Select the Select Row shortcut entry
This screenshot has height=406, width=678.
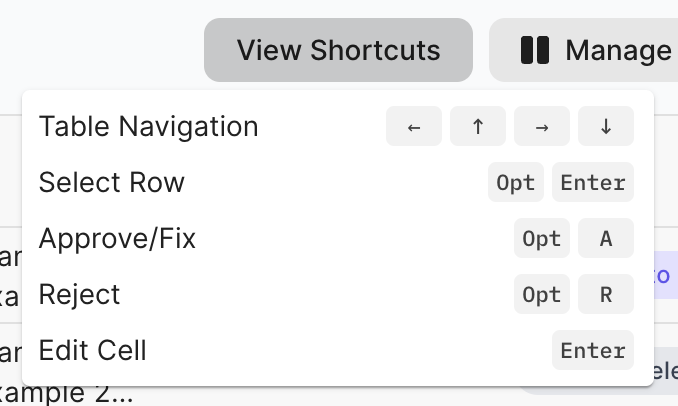[111, 183]
